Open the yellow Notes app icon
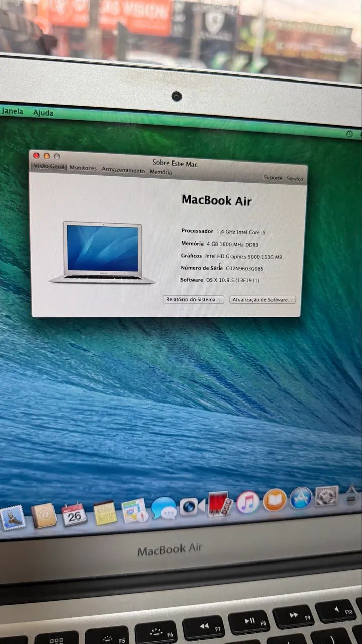This screenshot has height=644, width=362. 105,513
